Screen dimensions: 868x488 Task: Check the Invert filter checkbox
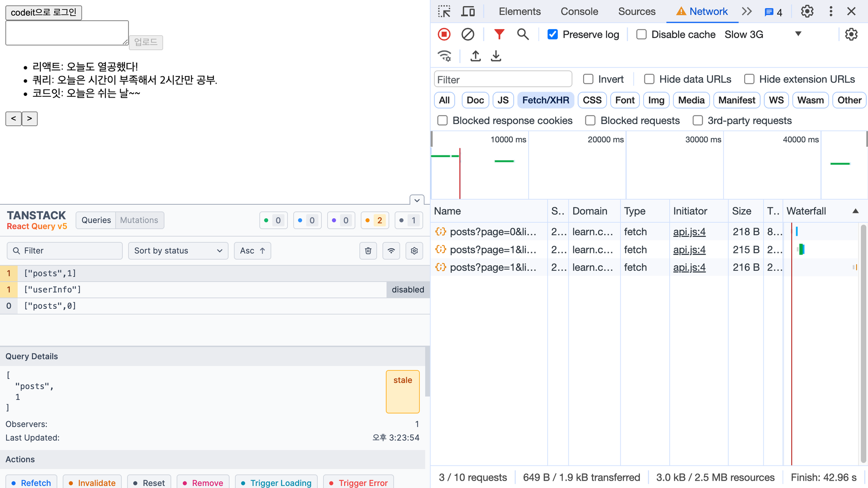tap(588, 79)
